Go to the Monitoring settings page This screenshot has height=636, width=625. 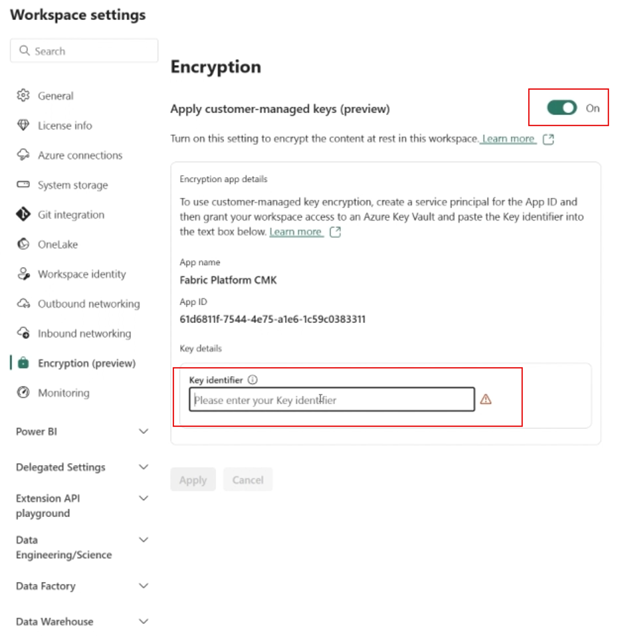[x=63, y=393]
